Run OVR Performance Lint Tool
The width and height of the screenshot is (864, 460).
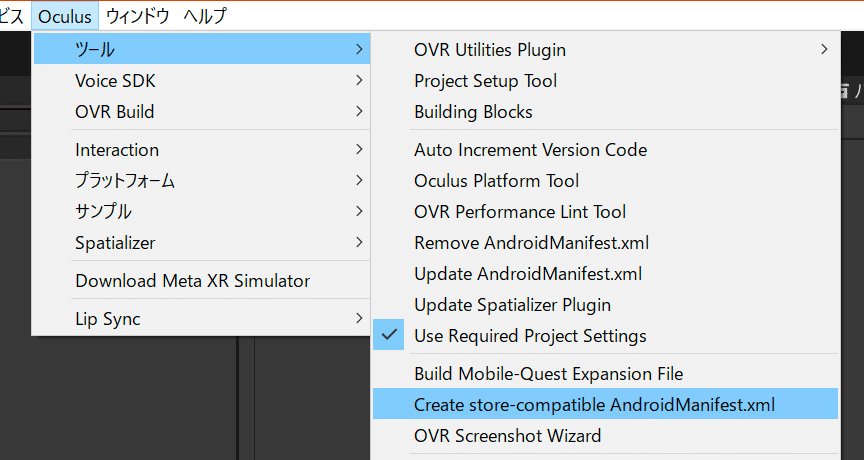pos(520,212)
